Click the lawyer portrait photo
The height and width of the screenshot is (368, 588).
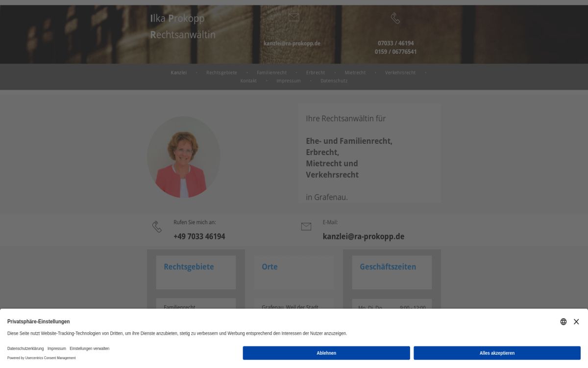click(184, 157)
